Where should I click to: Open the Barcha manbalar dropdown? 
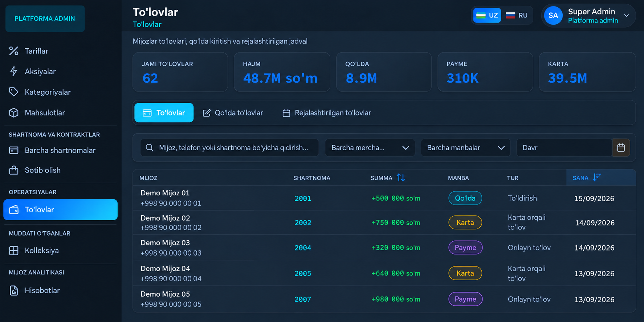click(465, 148)
